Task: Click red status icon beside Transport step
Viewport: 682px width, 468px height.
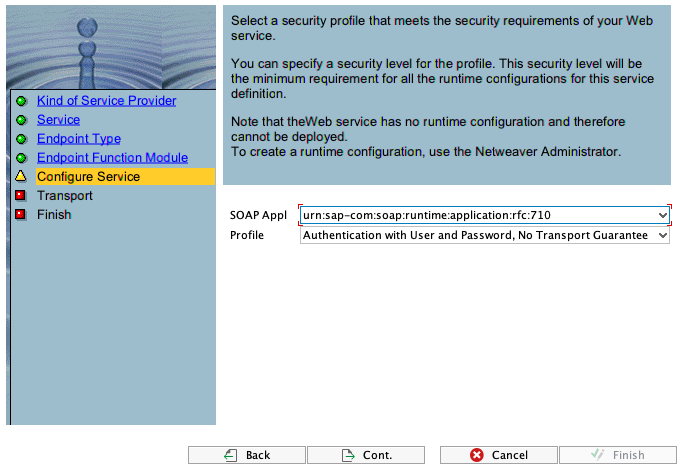Action: point(20,196)
